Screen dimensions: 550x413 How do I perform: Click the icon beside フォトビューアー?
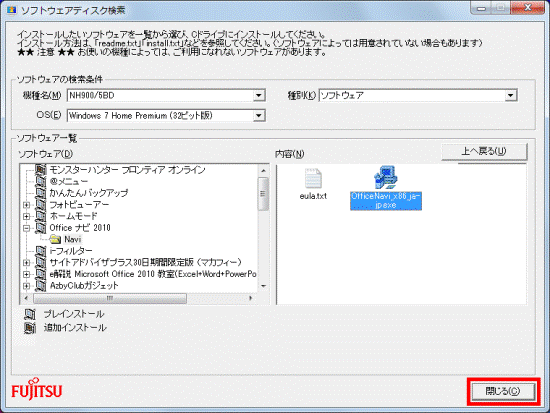point(41,205)
